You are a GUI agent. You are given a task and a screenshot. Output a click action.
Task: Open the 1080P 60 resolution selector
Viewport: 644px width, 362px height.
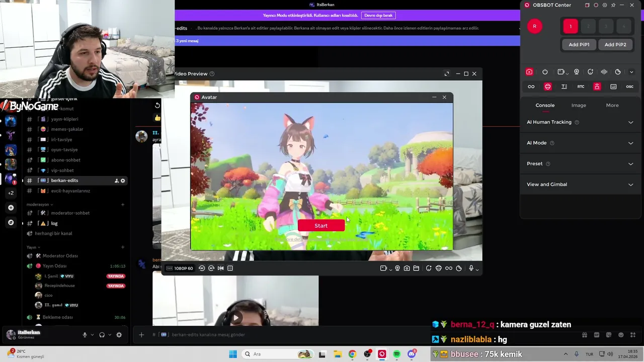click(180, 268)
